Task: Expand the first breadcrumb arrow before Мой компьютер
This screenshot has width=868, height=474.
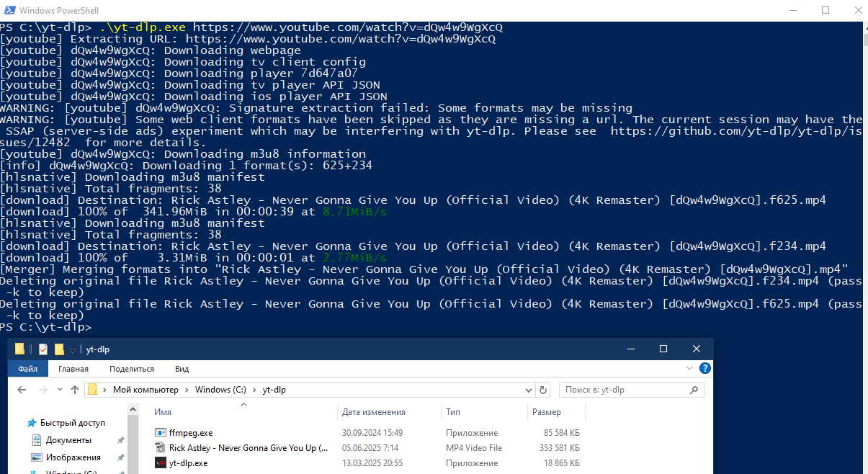Action: tap(105, 390)
